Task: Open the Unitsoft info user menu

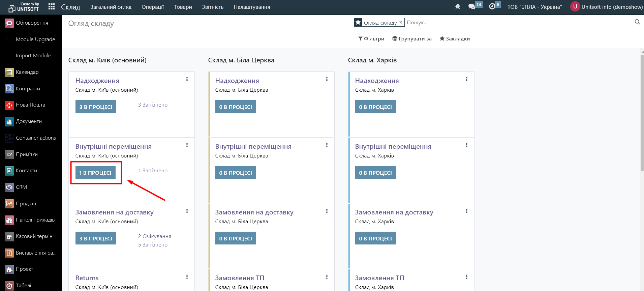Action: [607, 7]
